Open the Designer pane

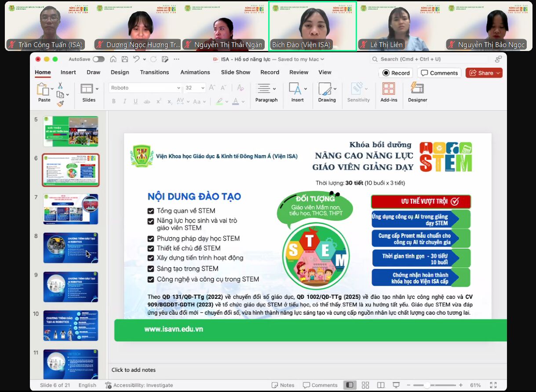[417, 92]
